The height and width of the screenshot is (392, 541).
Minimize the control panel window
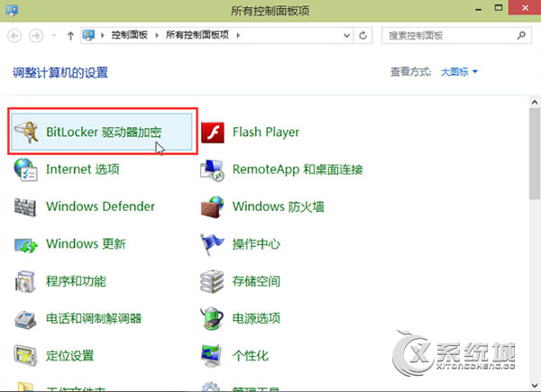[x=478, y=9]
